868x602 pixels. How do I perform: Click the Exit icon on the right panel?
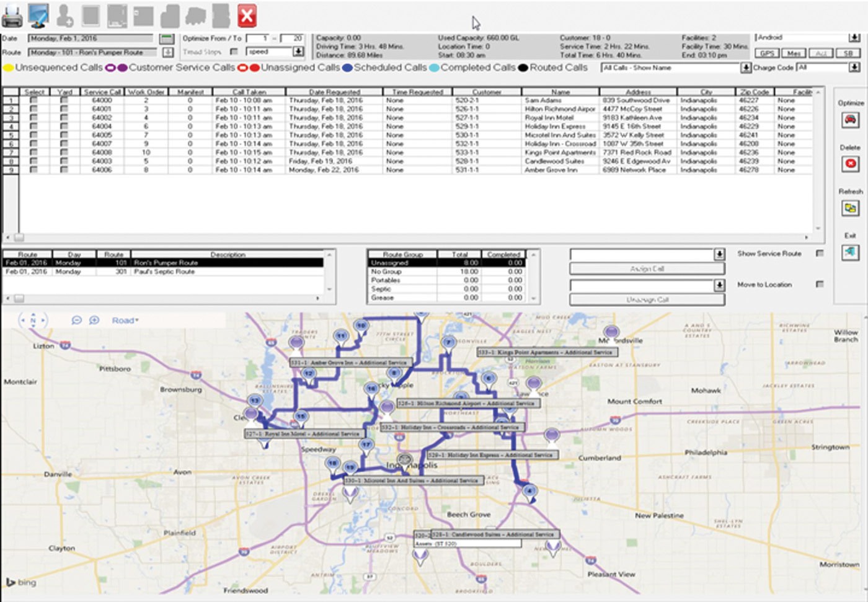pos(850,252)
